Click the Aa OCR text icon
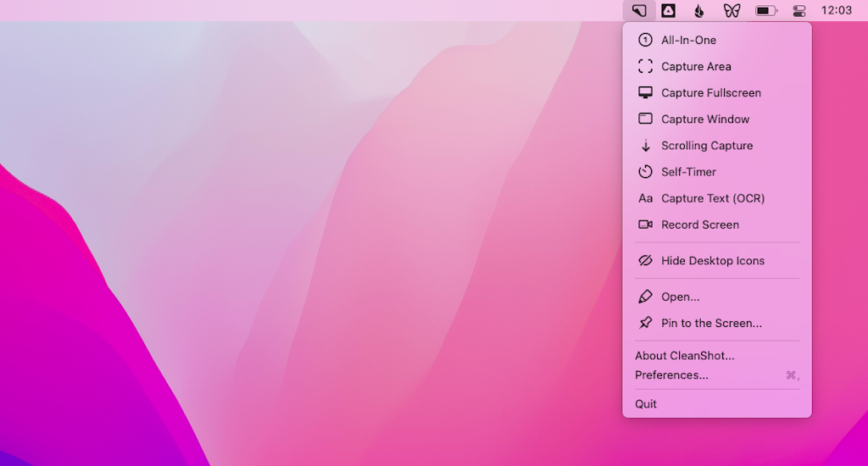Viewport: 868px width, 466px height. tap(645, 198)
